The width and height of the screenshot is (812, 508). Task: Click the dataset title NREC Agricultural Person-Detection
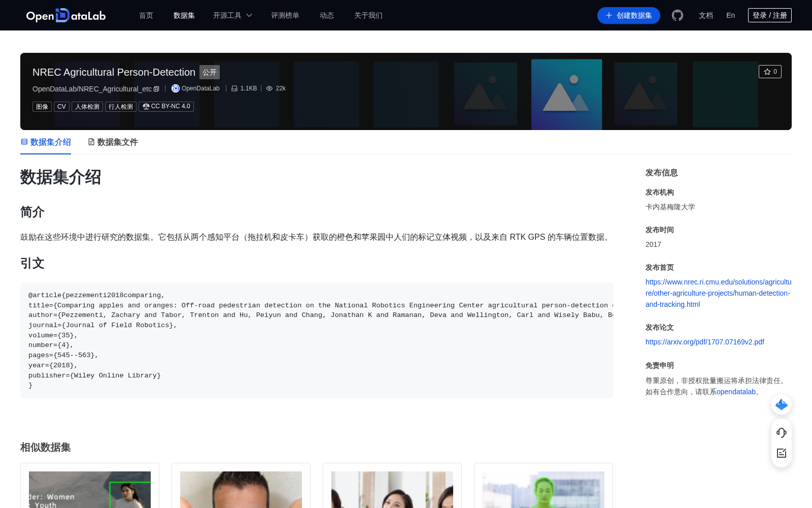114,72
